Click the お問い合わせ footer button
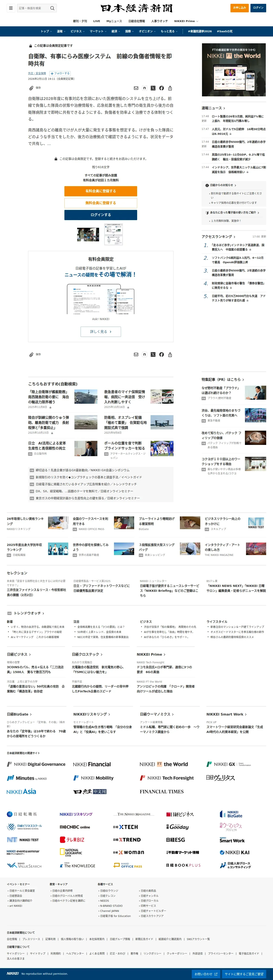 206,974
